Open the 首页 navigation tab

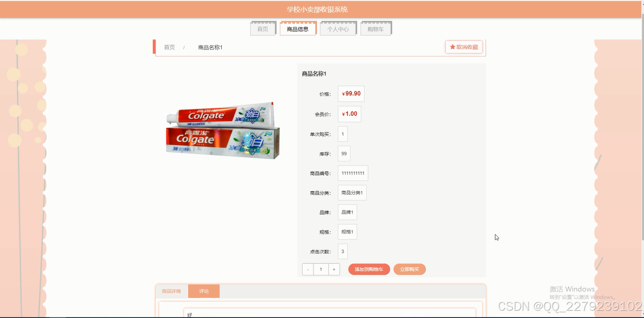pos(263,29)
